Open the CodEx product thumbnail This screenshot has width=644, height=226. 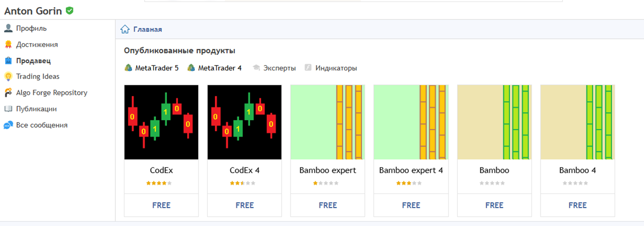(161, 122)
